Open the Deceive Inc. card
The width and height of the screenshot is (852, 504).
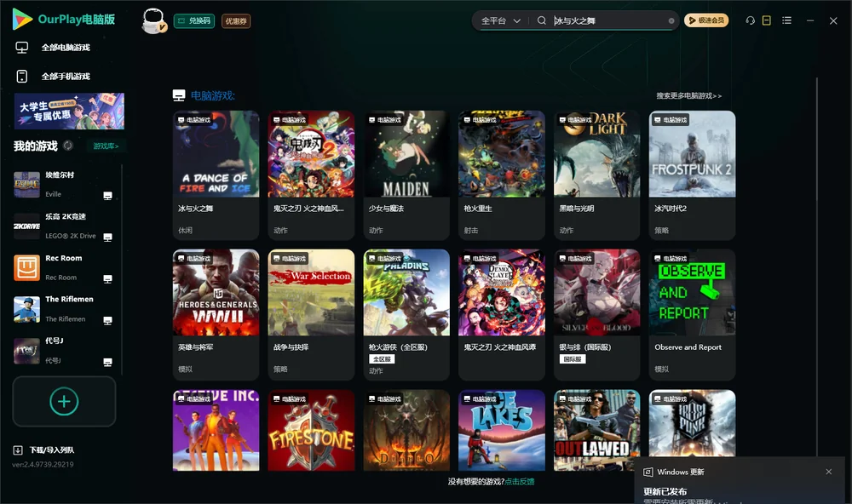coord(216,430)
